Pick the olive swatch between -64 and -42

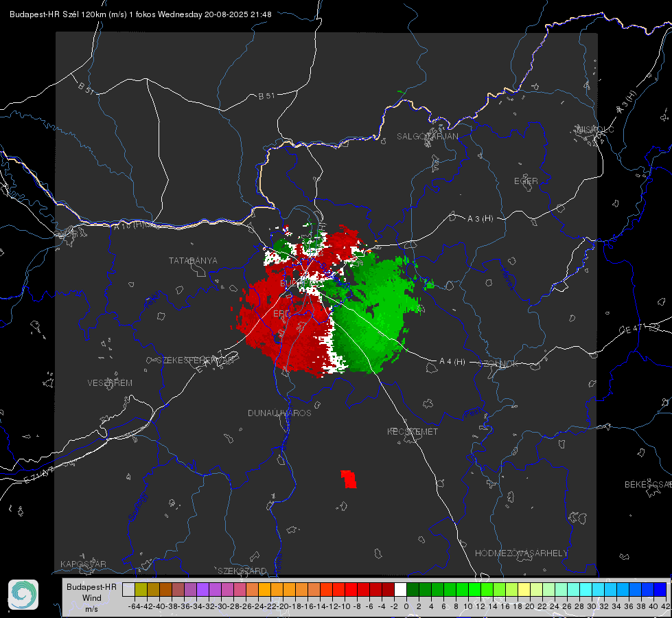click(141, 589)
